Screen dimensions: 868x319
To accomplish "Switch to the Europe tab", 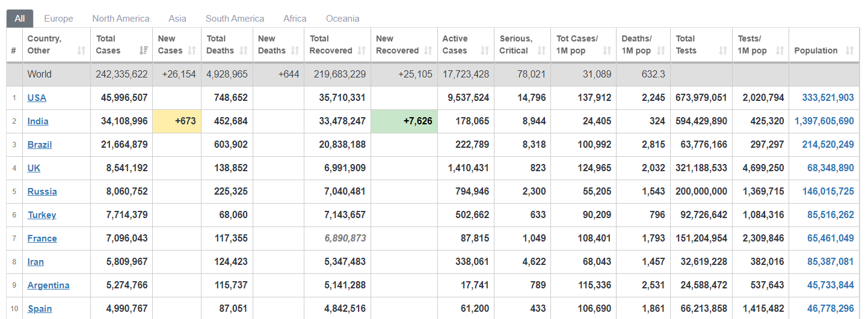I will click(x=58, y=19).
